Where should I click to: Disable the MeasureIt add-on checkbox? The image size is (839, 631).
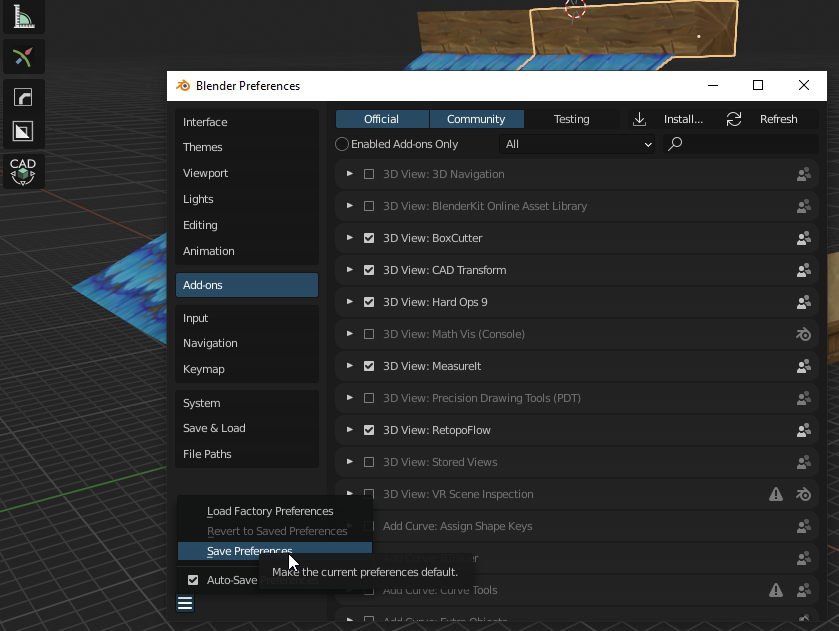pos(369,366)
